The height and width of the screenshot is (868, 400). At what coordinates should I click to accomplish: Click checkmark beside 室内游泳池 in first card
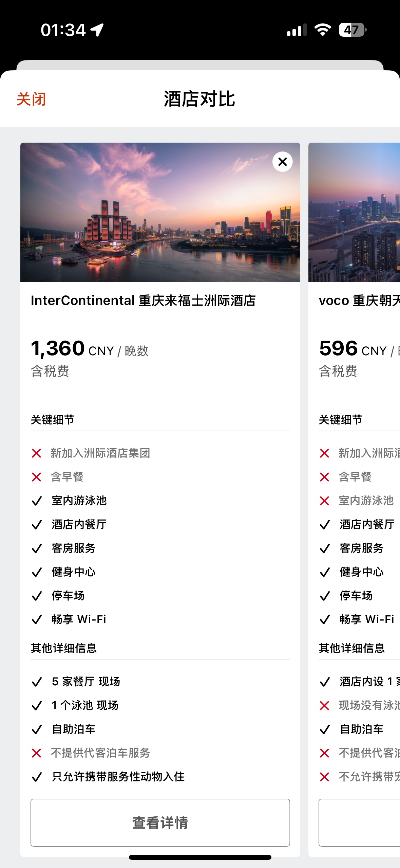[x=36, y=501]
